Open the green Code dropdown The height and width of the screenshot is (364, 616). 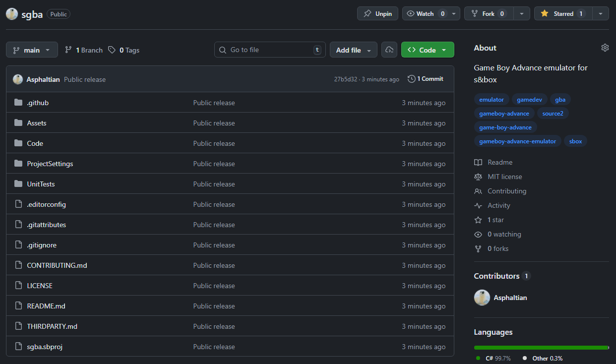pyautogui.click(x=427, y=50)
